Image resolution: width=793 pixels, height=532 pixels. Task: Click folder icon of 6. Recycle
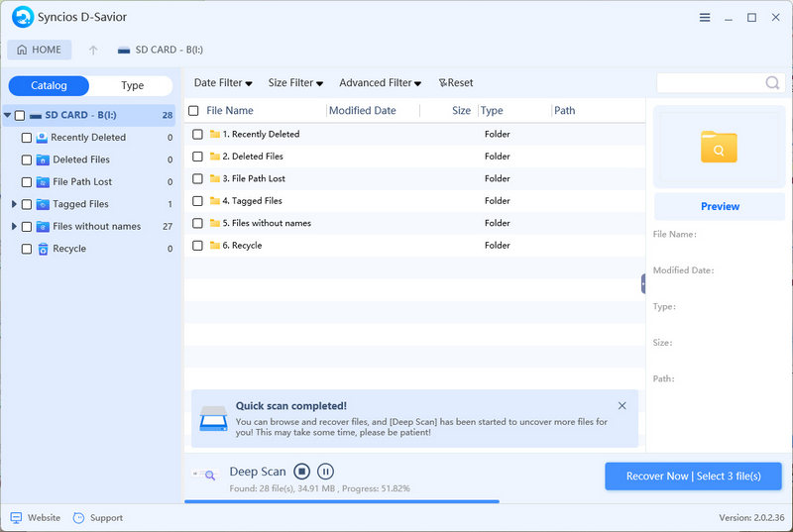point(215,245)
